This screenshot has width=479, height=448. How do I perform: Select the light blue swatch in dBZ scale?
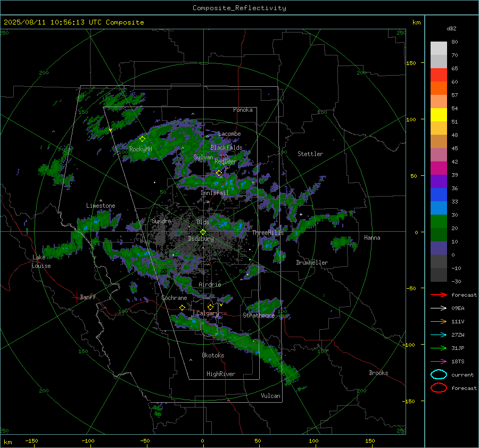(439, 208)
